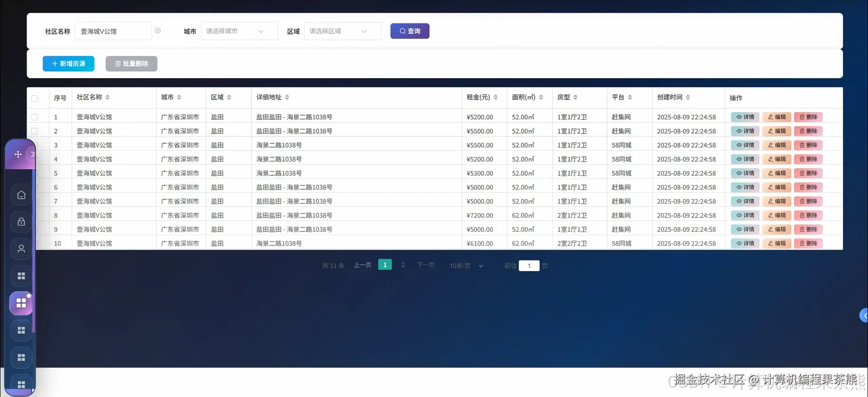Click rent cell ¥6100.00
Image resolution: width=868 pixels, height=397 pixels.
(x=480, y=244)
